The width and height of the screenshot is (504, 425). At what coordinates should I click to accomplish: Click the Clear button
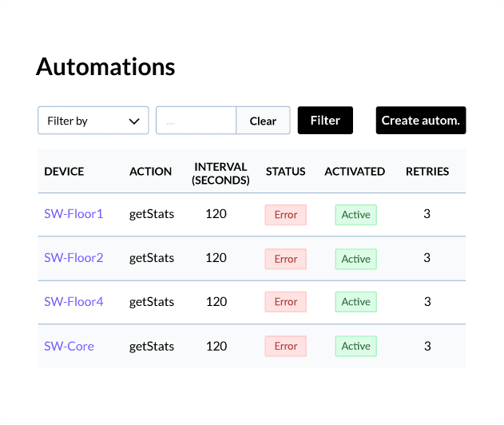[263, 121]
